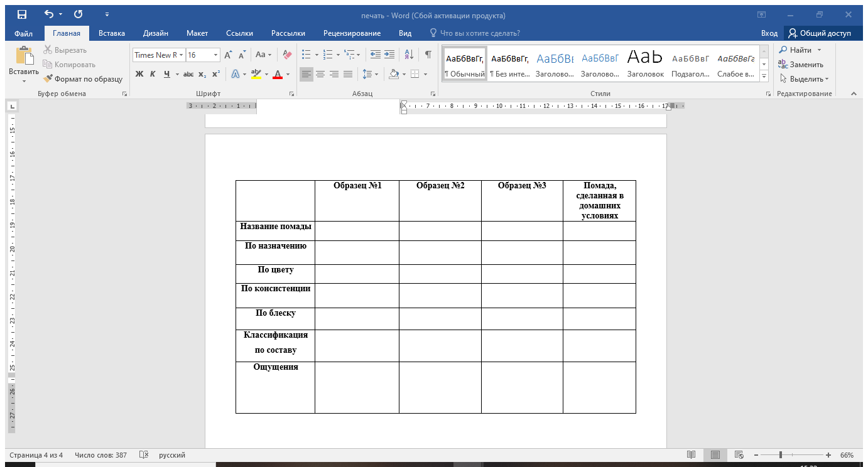Apply the large Заголовок title style

tap(645, 63)
